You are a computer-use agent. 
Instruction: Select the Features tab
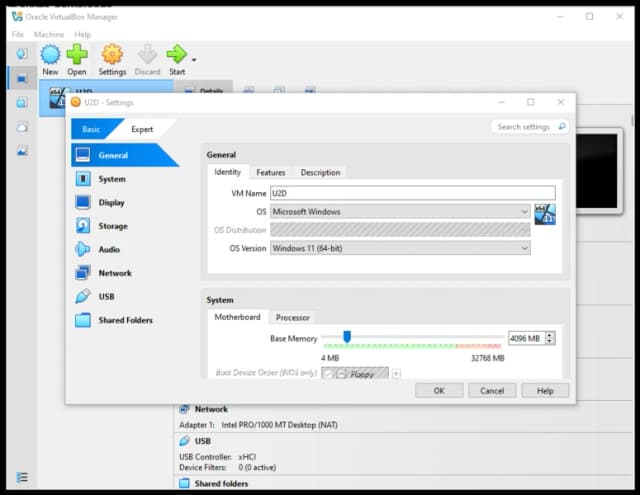271,172
